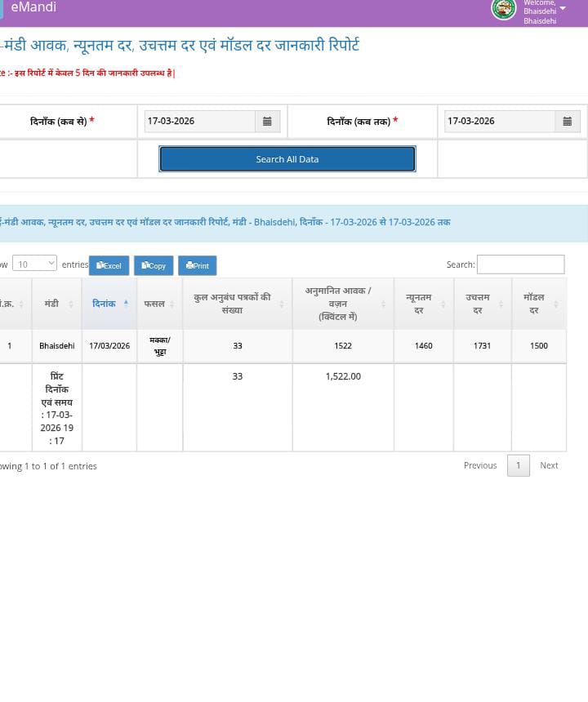Screen dimensions: 588x702
Task: Click the government emblem logo
Action: click(503, 10)
